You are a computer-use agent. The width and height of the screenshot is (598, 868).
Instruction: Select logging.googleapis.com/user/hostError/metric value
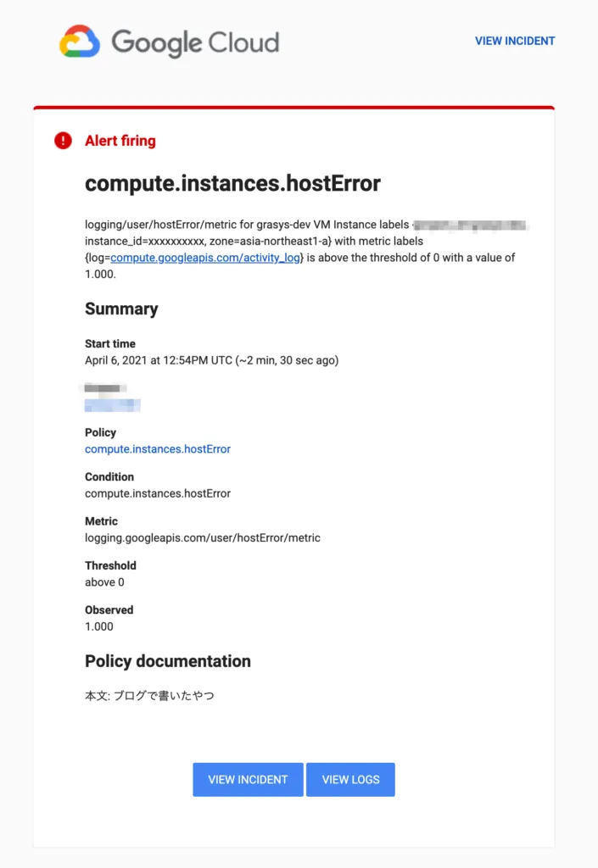[203, 537]
